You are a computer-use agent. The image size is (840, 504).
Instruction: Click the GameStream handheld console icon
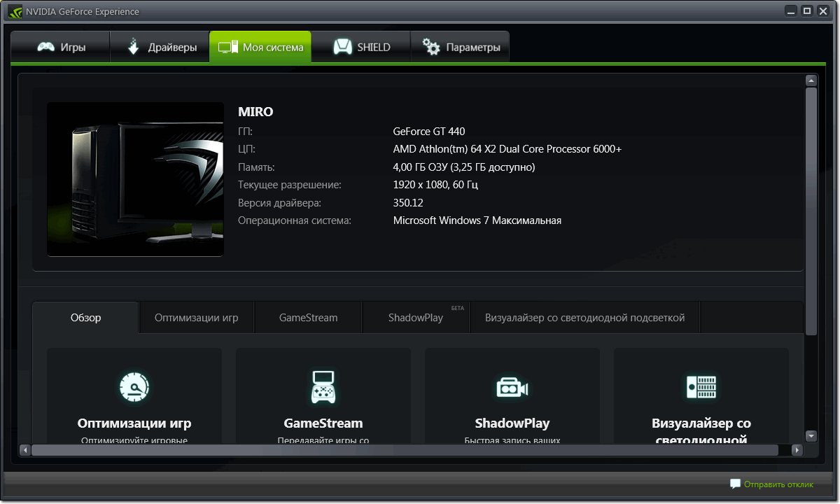323,386
